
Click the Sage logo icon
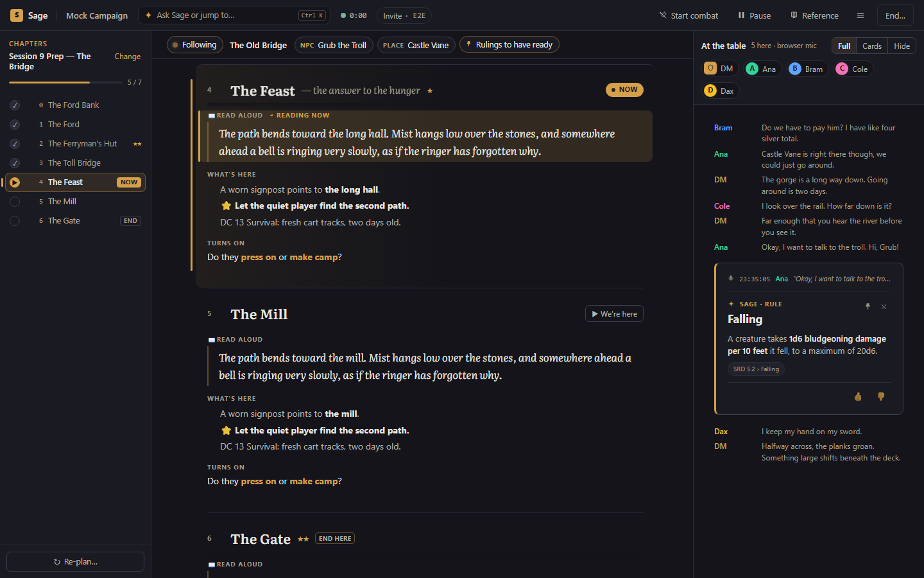click(17, 15)
